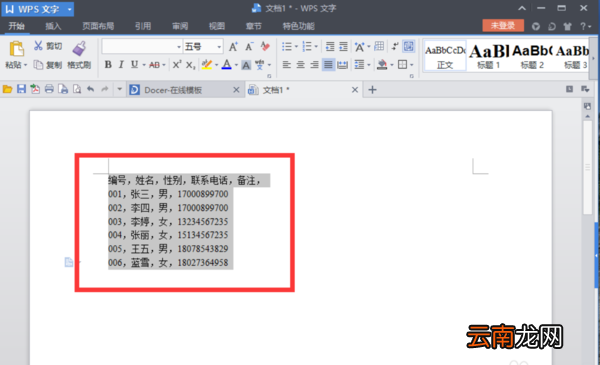The image size is (600, 365).
Task: Open the borders dropdown arrow
Action: tap(412, 65)
